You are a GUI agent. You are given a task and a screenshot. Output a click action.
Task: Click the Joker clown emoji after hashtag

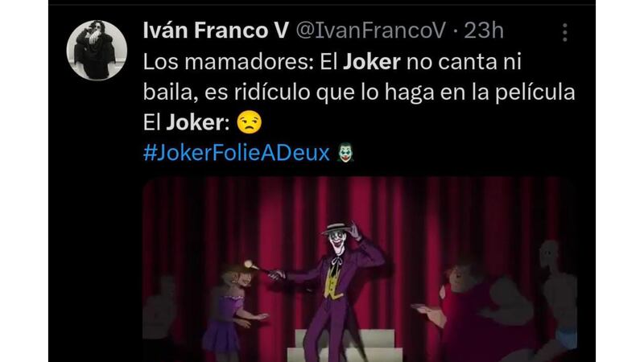(345, 152)
